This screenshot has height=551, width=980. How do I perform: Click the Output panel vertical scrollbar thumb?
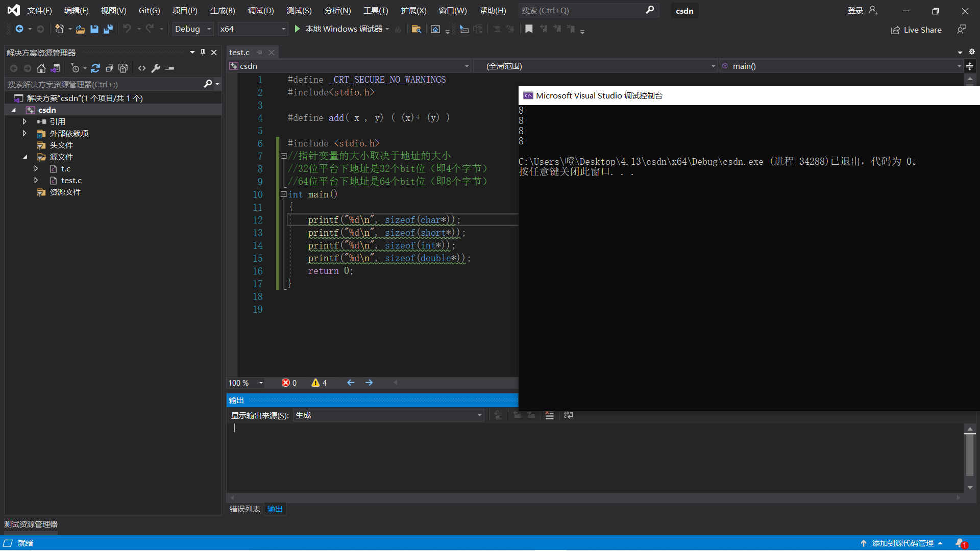point(970,454)
